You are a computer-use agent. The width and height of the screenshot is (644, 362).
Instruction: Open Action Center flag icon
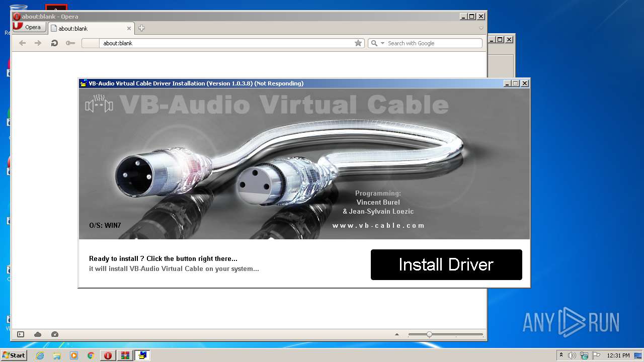[596, 355]
